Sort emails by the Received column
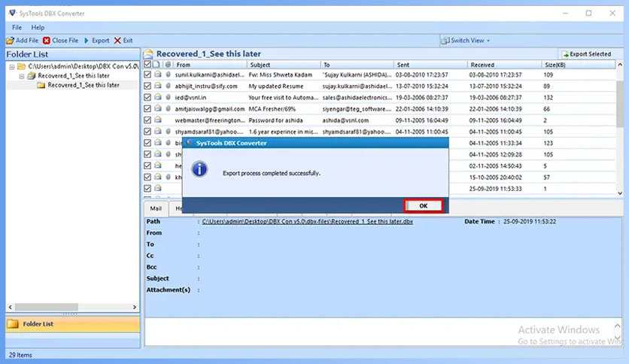 [504, 65]
